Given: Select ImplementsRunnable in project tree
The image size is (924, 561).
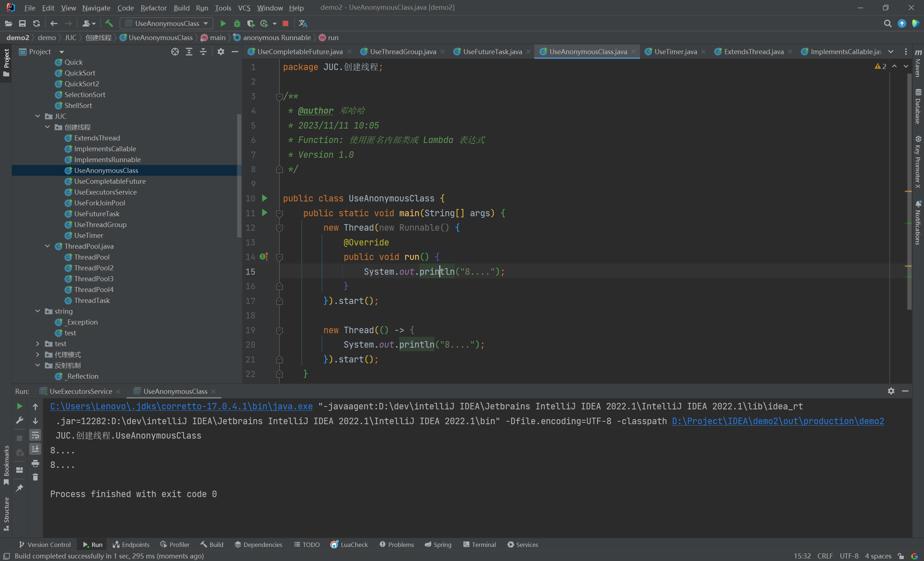Looking at the screenshot, I should (107, 160).
